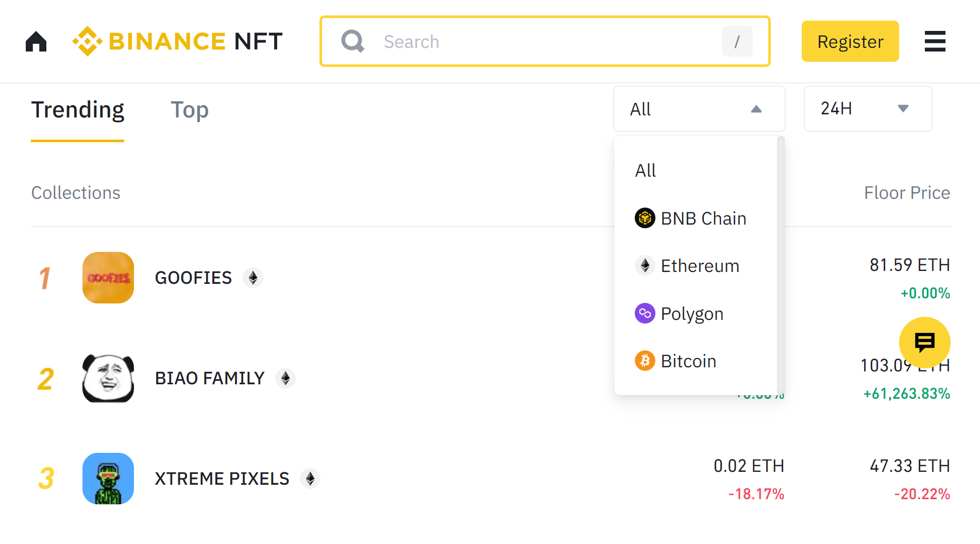Focus the Search input field
The height and width of the screenshot is (544, 980).
click(545, 41)
